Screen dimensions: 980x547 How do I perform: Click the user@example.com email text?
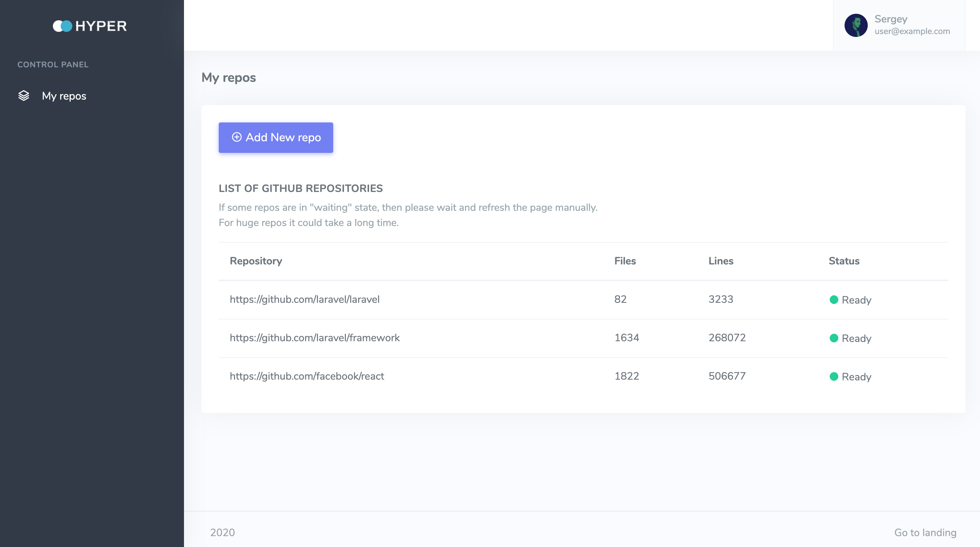click(912, 31)
